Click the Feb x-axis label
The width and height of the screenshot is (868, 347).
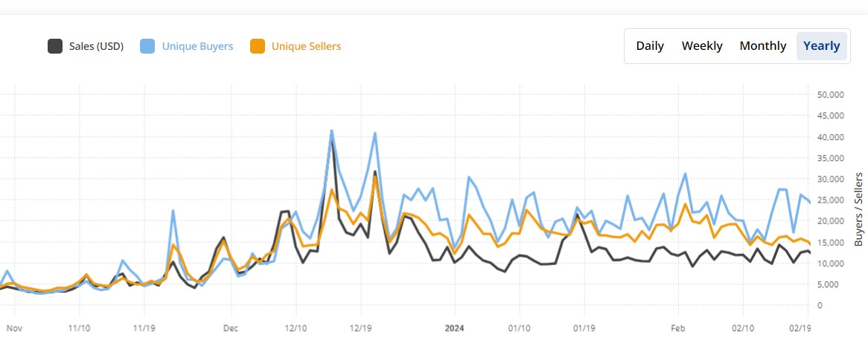pos(677,328)
